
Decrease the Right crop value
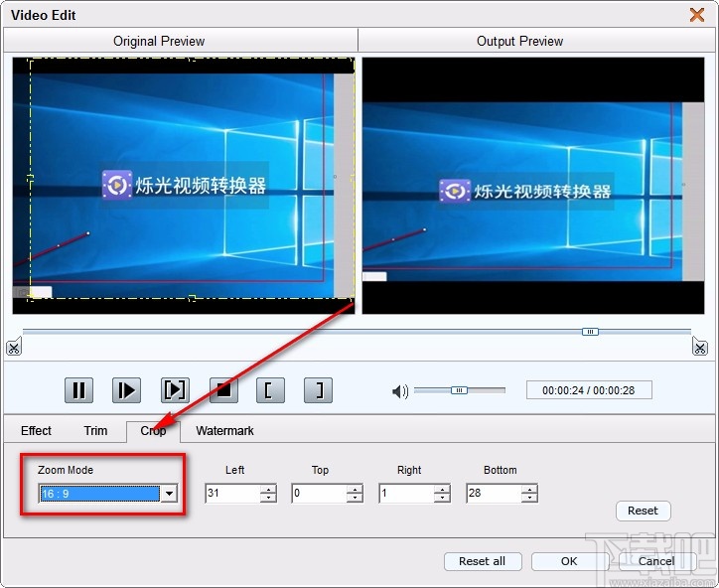(x=442, y=498)
